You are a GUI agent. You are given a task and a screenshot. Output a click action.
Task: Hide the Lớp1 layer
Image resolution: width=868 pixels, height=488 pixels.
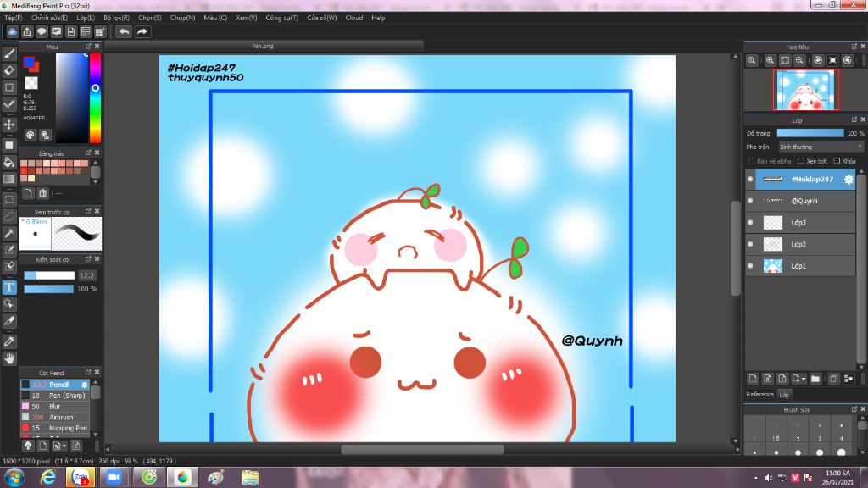point(751,265)
